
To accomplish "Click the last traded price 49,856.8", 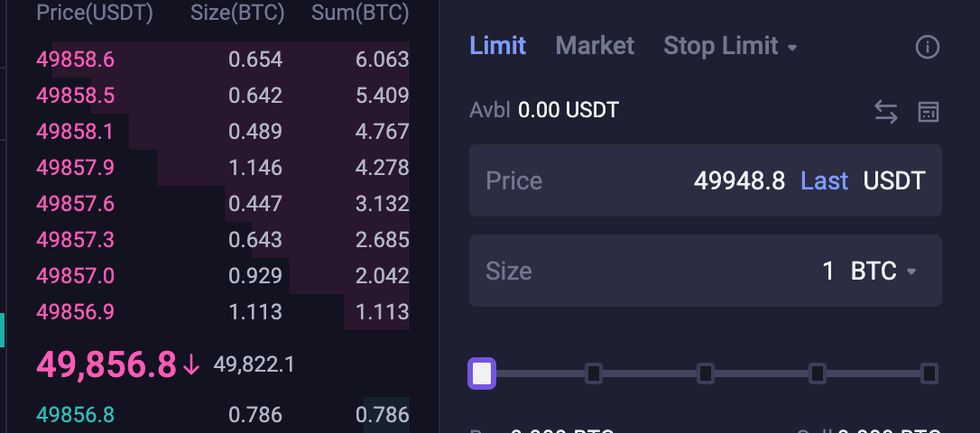I will coord(106,365).
